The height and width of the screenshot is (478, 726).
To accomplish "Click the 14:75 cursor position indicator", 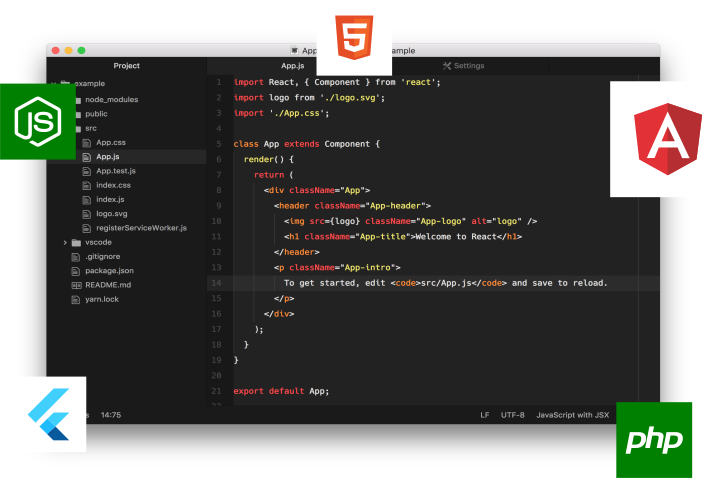I will (110, 414).
